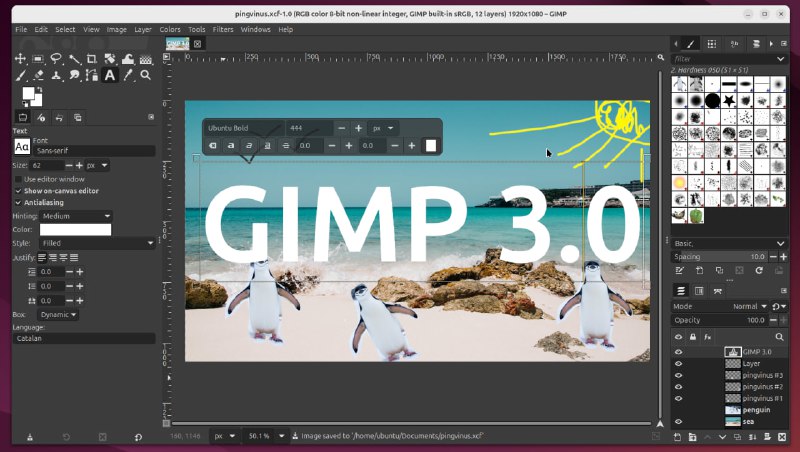
Task: Click the text Color swatch in tool options
Action: coord(76,230)
